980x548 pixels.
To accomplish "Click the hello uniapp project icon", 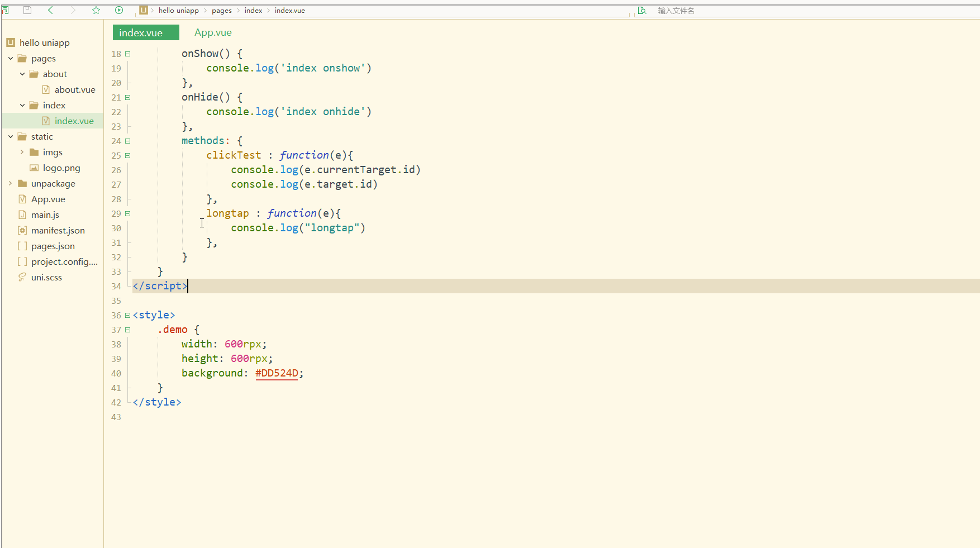I will 11,42.
